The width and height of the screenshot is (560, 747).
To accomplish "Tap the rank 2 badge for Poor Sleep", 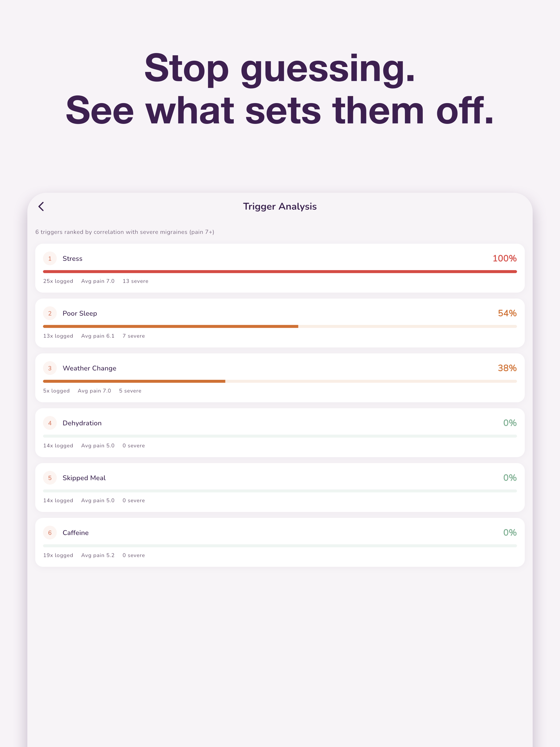I will (50, 313).
